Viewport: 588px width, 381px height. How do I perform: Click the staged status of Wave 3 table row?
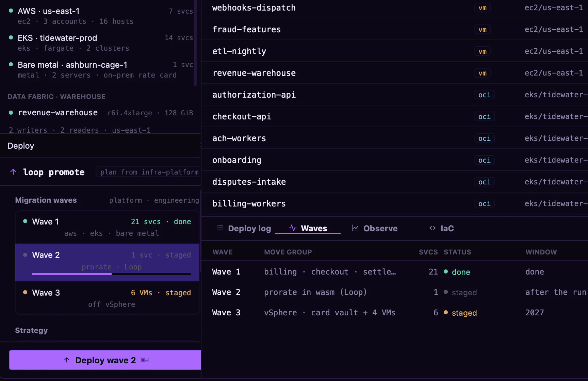460,313
